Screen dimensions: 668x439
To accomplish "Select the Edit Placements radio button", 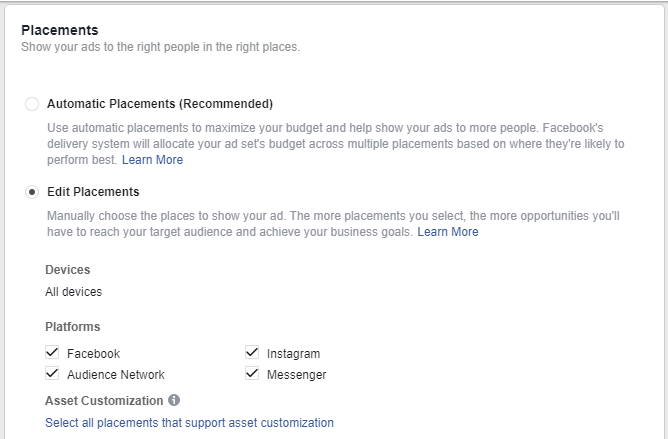I will click(x=32, y=192).
